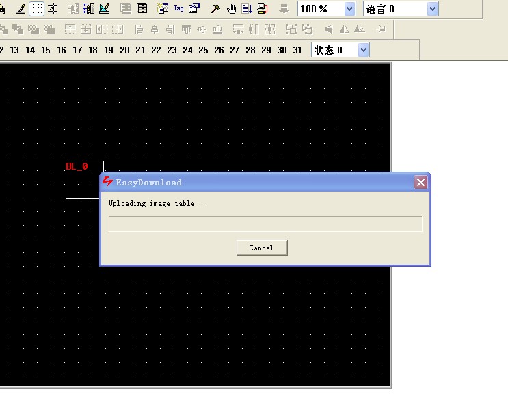Click the pen drawing tool icon

point(21,9)
